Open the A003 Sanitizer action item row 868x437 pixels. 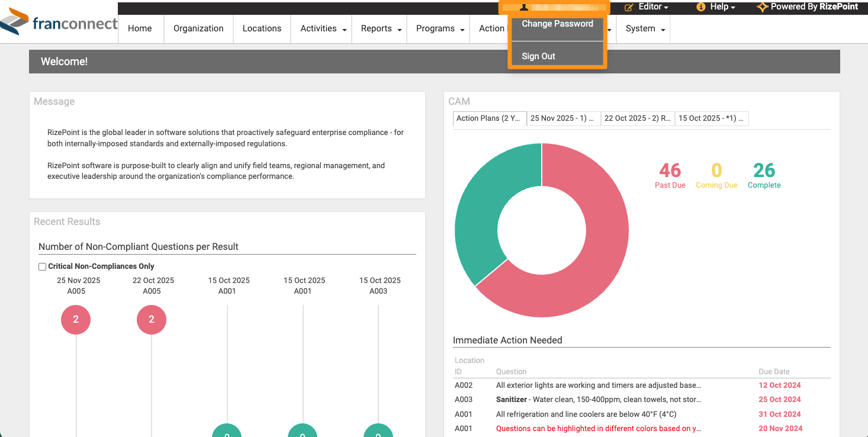[x=641, y=400]
